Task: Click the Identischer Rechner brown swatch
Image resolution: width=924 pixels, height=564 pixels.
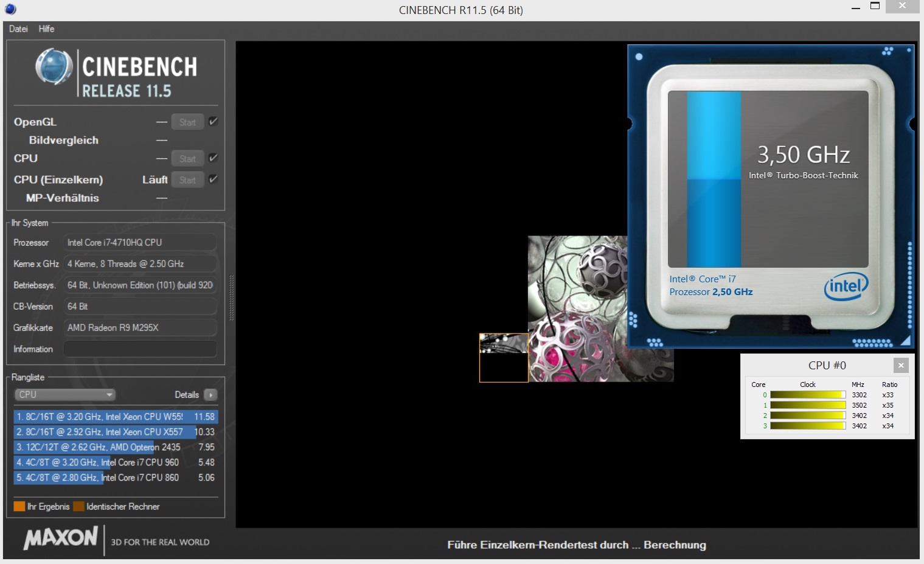Action: [x=78, y=506]
